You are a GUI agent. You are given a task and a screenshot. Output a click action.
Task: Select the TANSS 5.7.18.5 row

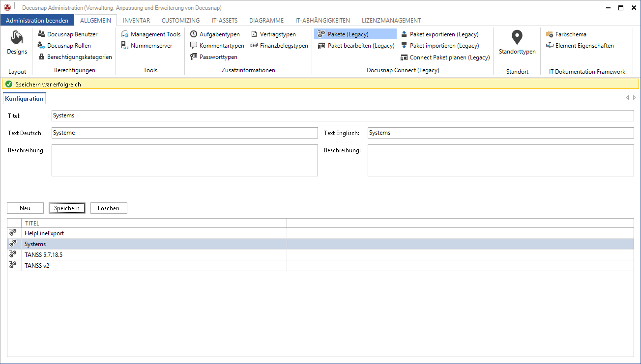click(320, 255)
